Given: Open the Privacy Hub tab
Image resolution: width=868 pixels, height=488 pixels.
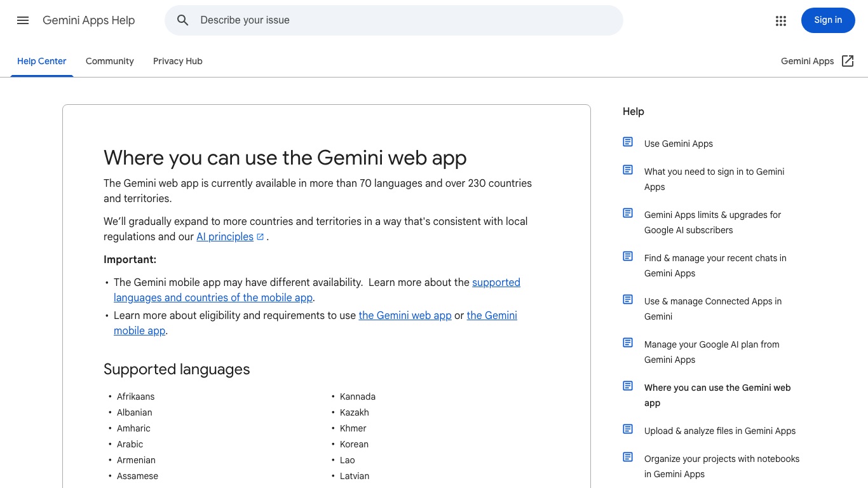Looking at the screenshot, I should [178, 61].
